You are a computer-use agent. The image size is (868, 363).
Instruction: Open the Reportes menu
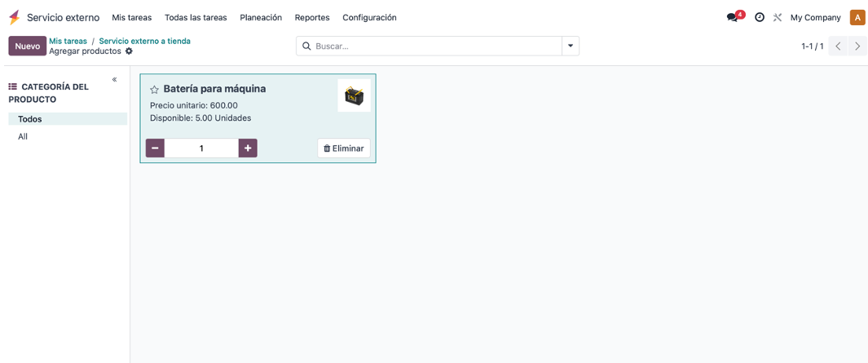tap(312, 17)
